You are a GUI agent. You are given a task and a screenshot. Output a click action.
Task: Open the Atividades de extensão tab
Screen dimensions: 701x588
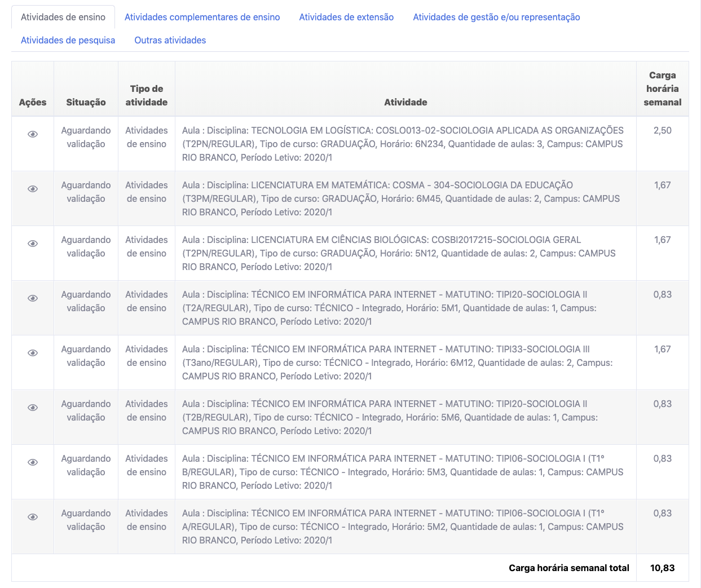346,17
